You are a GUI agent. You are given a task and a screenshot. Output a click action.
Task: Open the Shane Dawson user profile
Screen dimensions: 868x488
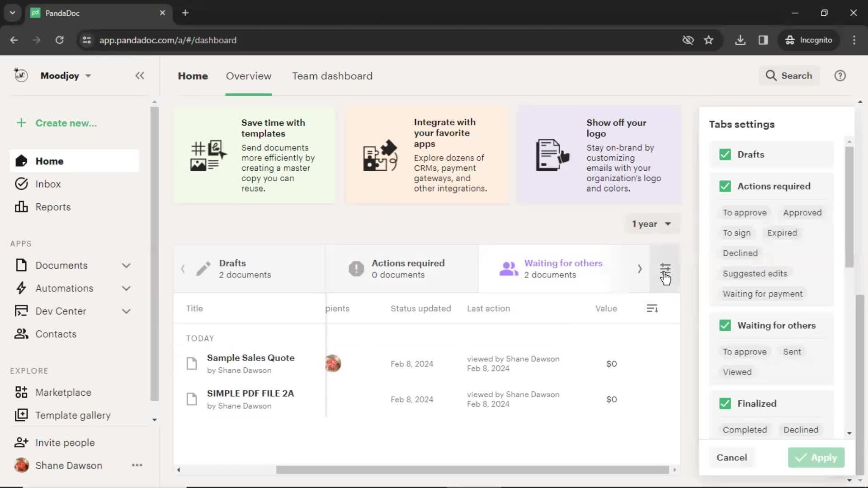[58, 465]
